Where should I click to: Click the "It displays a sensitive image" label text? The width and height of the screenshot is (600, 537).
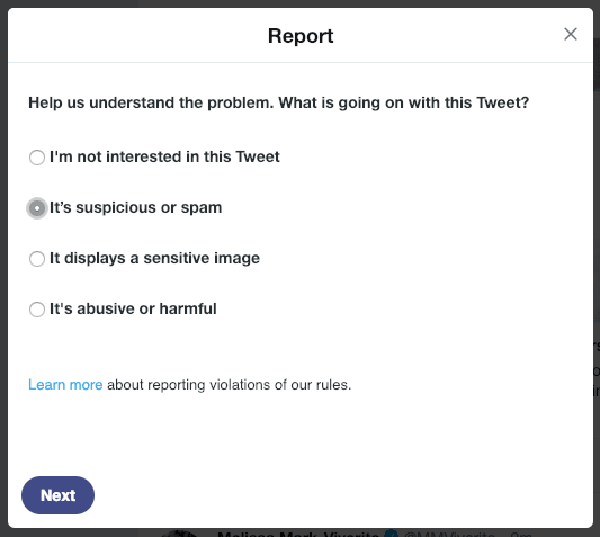(155, 258)
